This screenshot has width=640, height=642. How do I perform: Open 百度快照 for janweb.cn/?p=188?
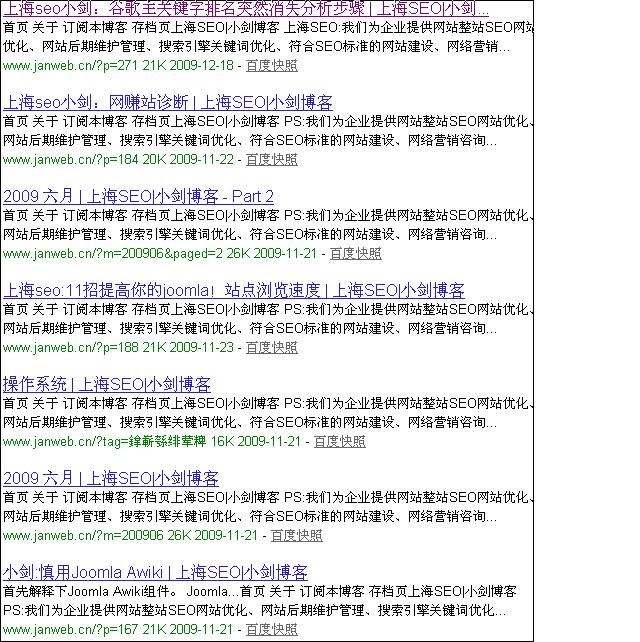tap(271, 348)
